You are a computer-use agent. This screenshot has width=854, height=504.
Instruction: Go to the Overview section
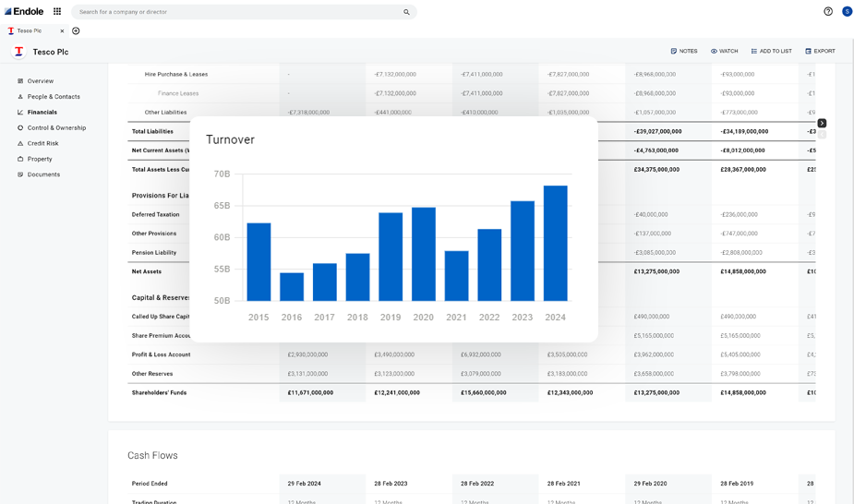(41, 81)
